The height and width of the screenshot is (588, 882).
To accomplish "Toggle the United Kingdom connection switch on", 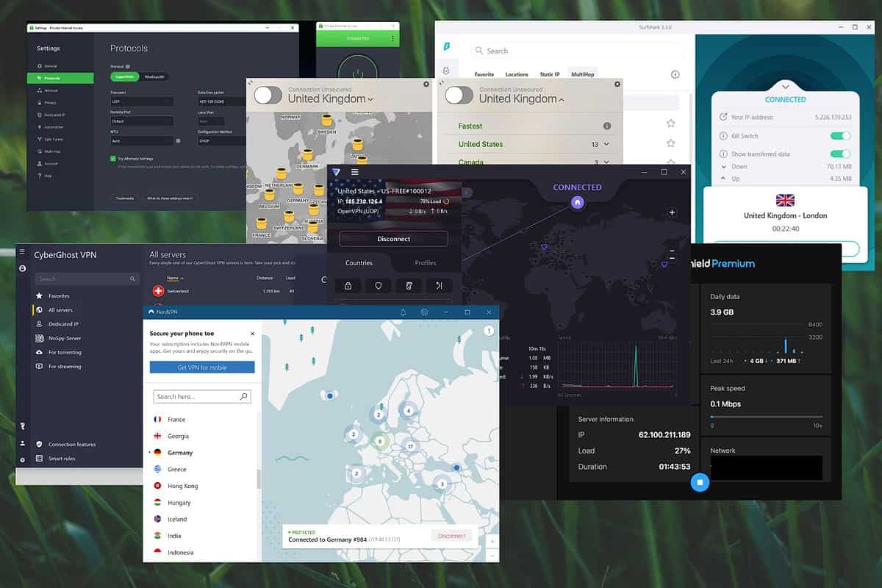I will pos(268,96).
